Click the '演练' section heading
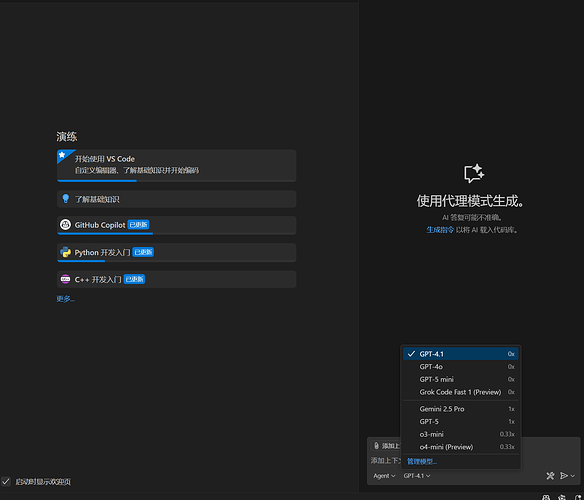 pos(67,136)
